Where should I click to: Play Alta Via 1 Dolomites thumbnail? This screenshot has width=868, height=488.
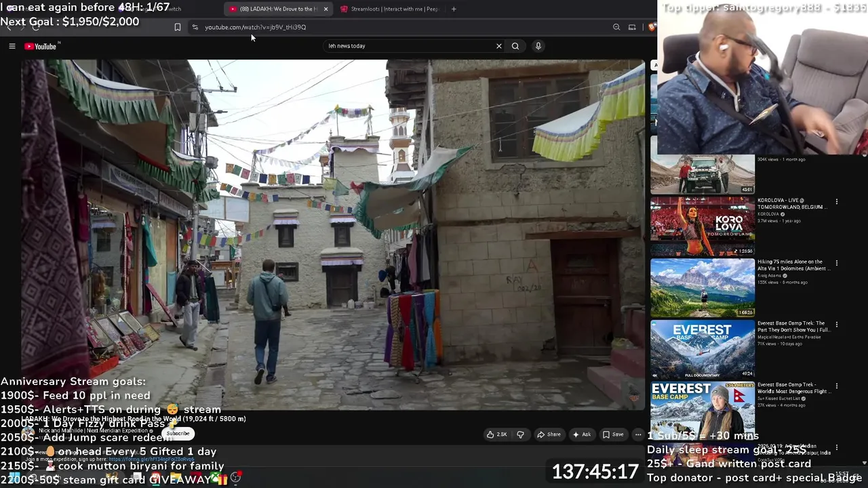click(x=703, y=288)
